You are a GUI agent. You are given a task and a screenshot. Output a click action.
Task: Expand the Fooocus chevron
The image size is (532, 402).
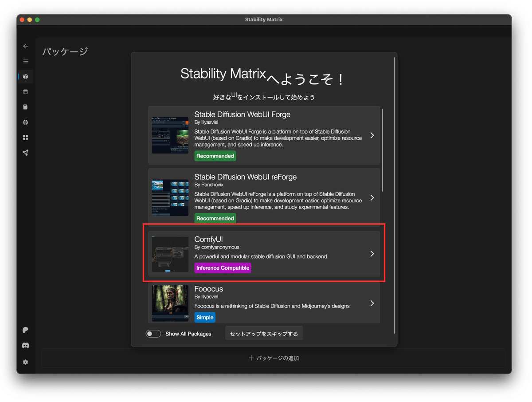point(372,303)
